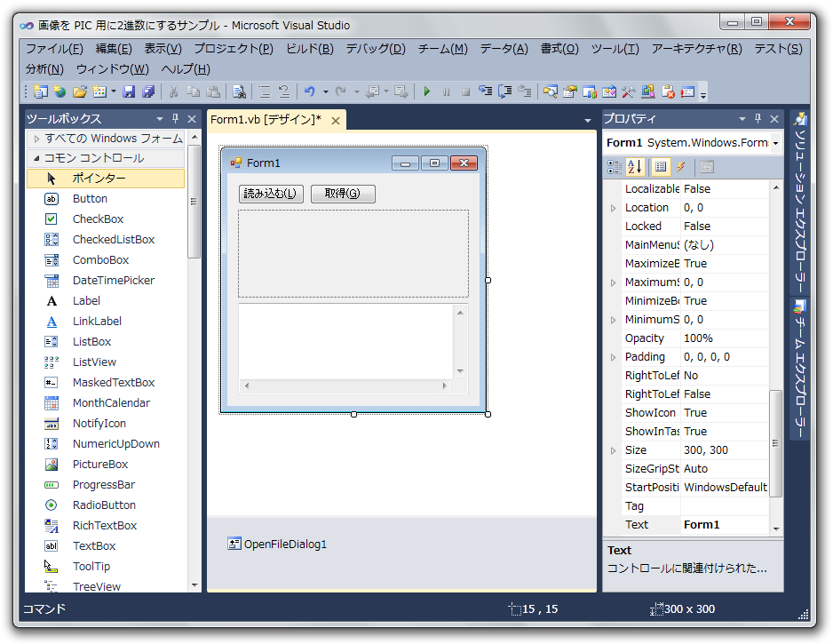Click the New Web Site toolbar icon
This screenshot has width=833, height=644.
59,91
